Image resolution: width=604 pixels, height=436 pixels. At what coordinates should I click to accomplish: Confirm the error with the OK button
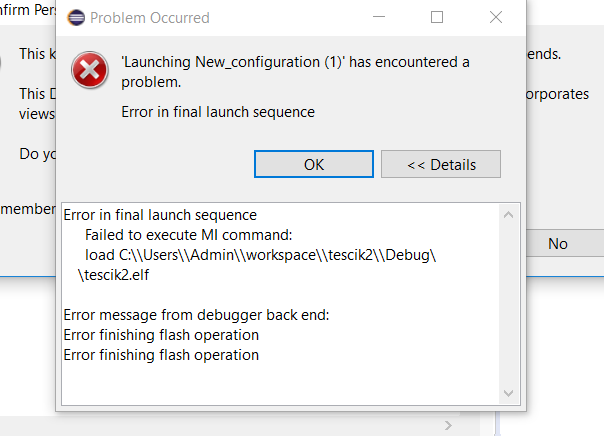[314, 164]
